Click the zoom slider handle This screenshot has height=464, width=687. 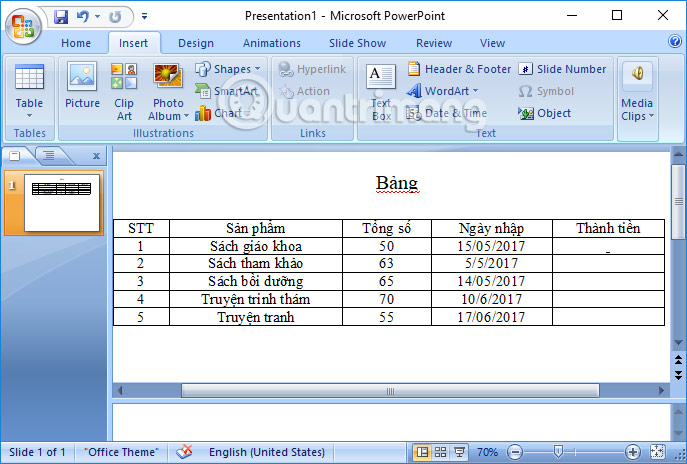pos(558,451)
